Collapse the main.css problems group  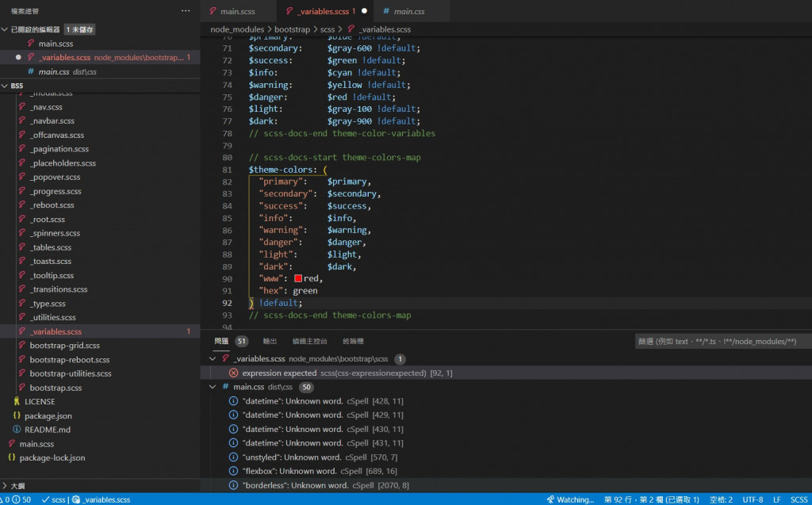click(213, 387)
